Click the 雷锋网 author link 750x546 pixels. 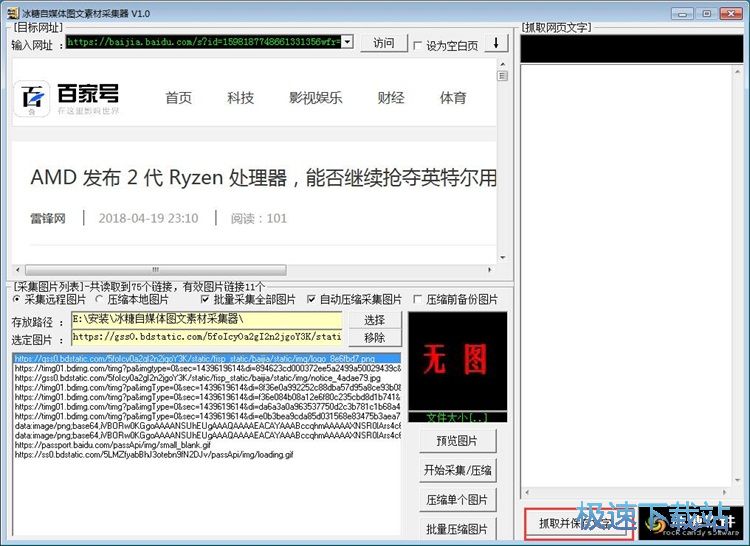tap(48, 218)
